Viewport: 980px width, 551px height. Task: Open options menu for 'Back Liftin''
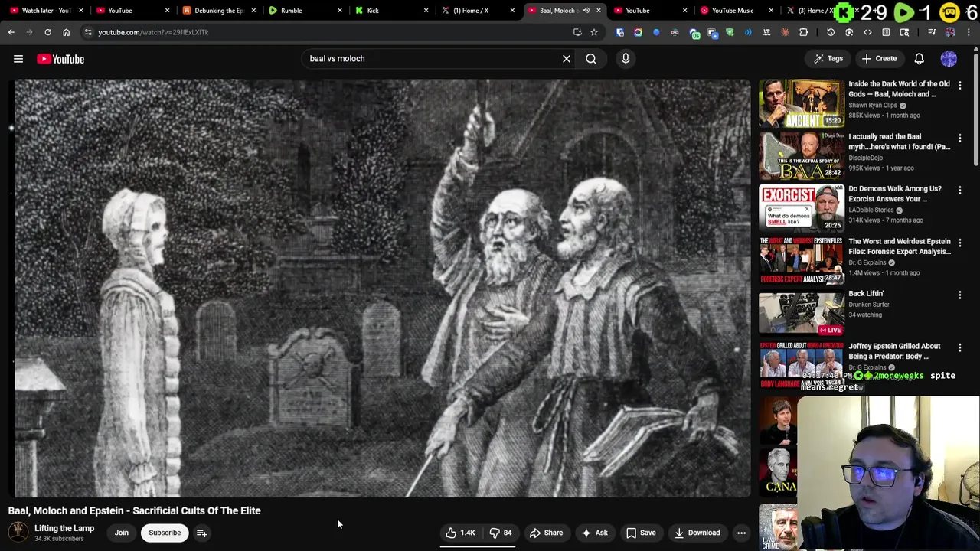tap(959, 295)
